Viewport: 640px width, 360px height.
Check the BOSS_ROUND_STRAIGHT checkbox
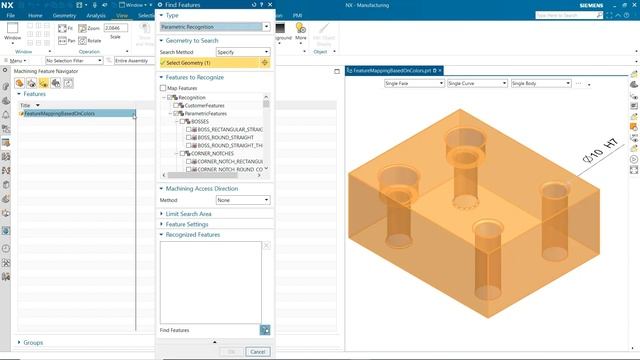click(189, 138)
